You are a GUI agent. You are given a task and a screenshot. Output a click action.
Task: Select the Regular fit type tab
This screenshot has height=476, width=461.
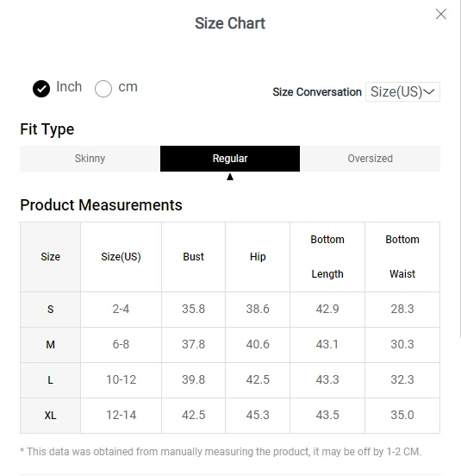pos(230,159)
